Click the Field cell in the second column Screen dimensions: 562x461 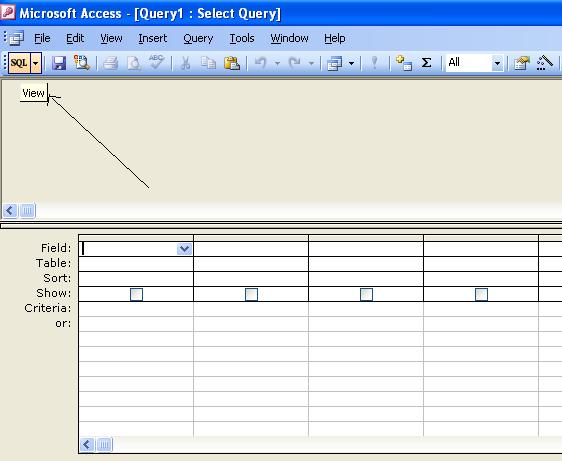[251, 249]
